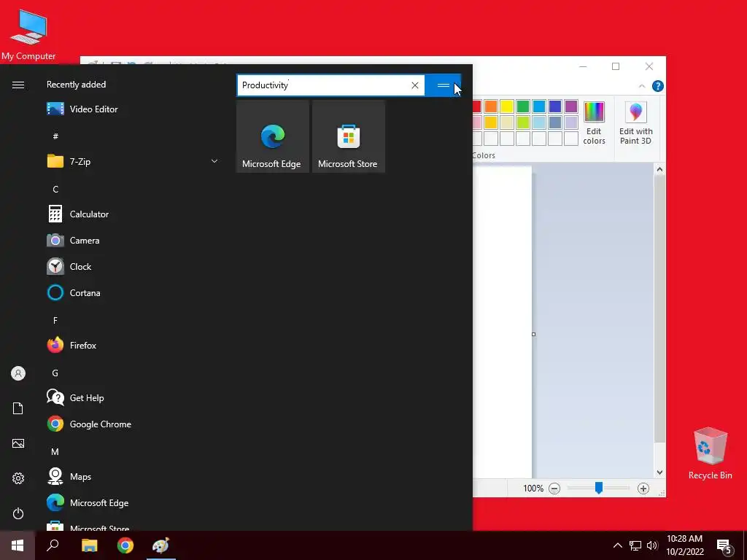Viewport: 747px width, 560px height.
Task: Open Settings gear in Start rail
Action: tap(18, 478)
